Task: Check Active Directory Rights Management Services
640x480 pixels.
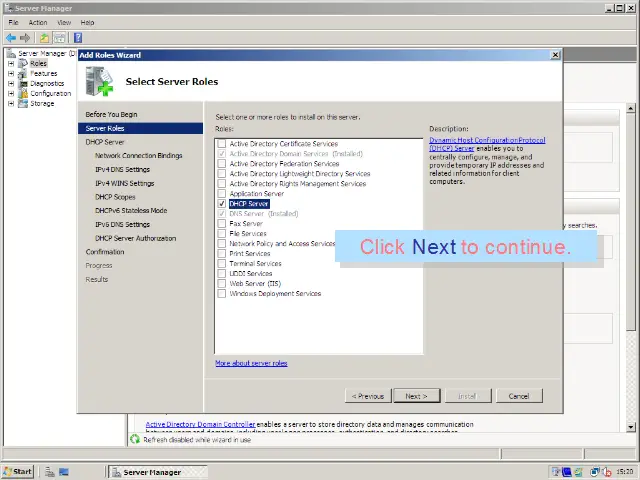Action: point(222,184)
